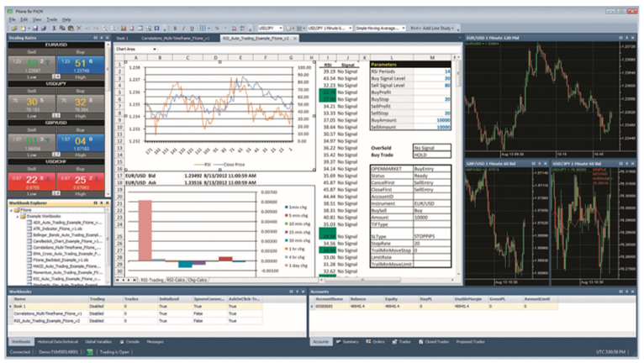Open document tab list dropdown arrow
This screenshot has height=363, width=644.
(x=460, y=38)
